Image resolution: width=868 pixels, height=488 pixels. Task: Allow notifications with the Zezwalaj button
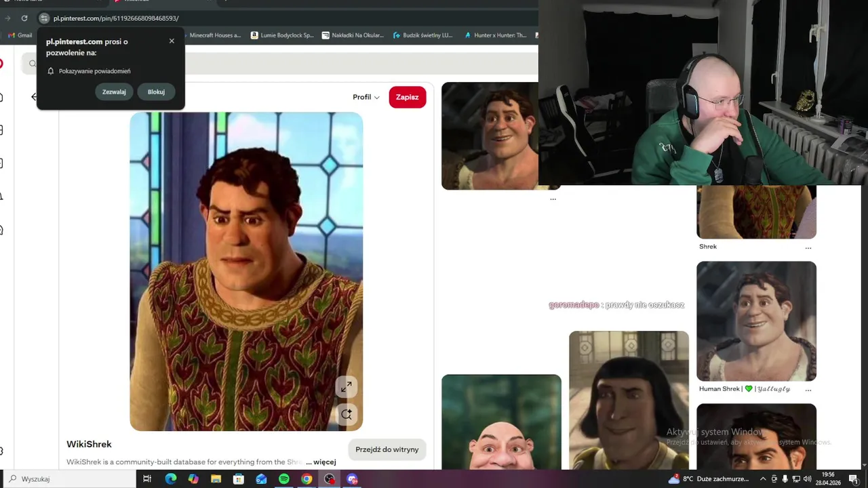(x=114, y=91)
